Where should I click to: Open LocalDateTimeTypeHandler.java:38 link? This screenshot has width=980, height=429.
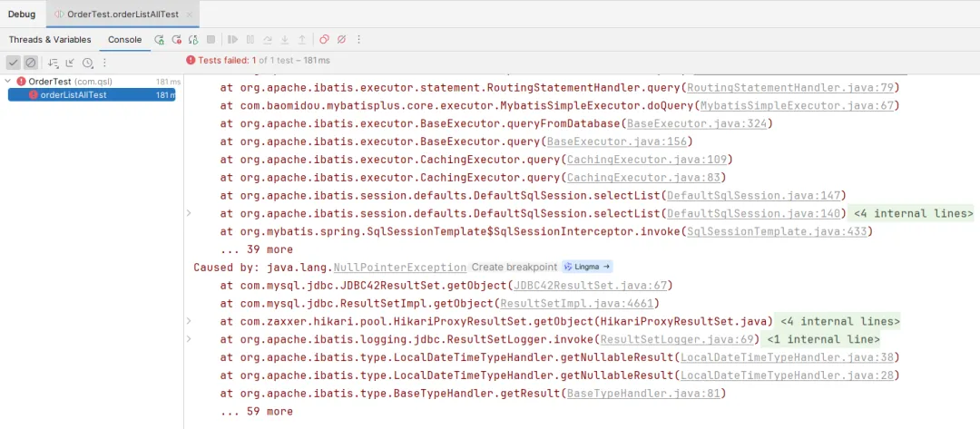(786, 358)
